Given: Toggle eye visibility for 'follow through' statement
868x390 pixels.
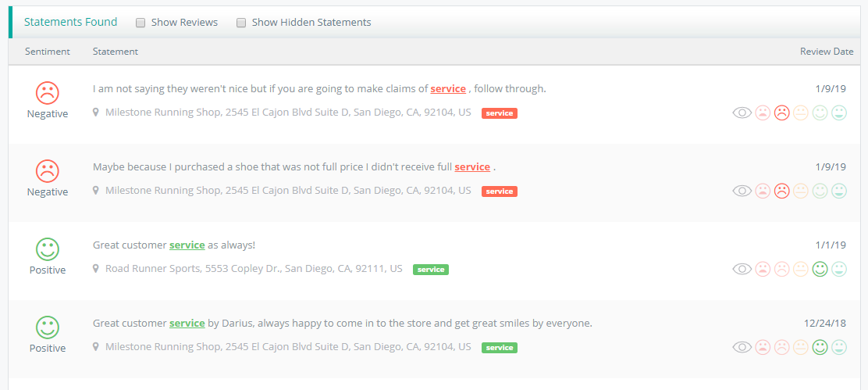Looking at the screenshot, I should (742, 113).
